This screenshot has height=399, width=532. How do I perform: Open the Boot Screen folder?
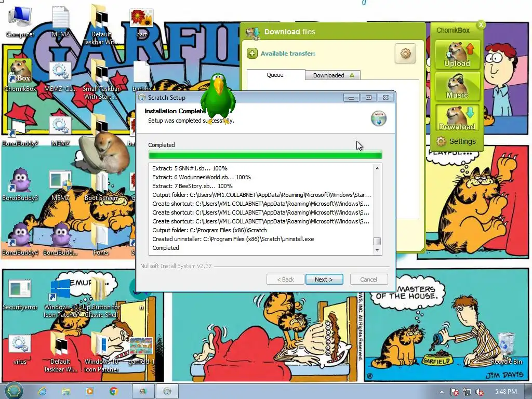point(101,185)
